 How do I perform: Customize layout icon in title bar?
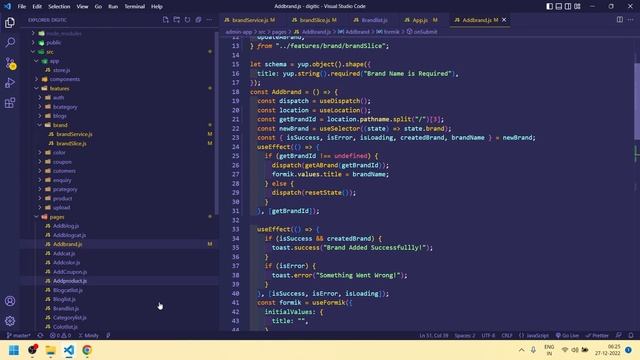tap(577, 6)
